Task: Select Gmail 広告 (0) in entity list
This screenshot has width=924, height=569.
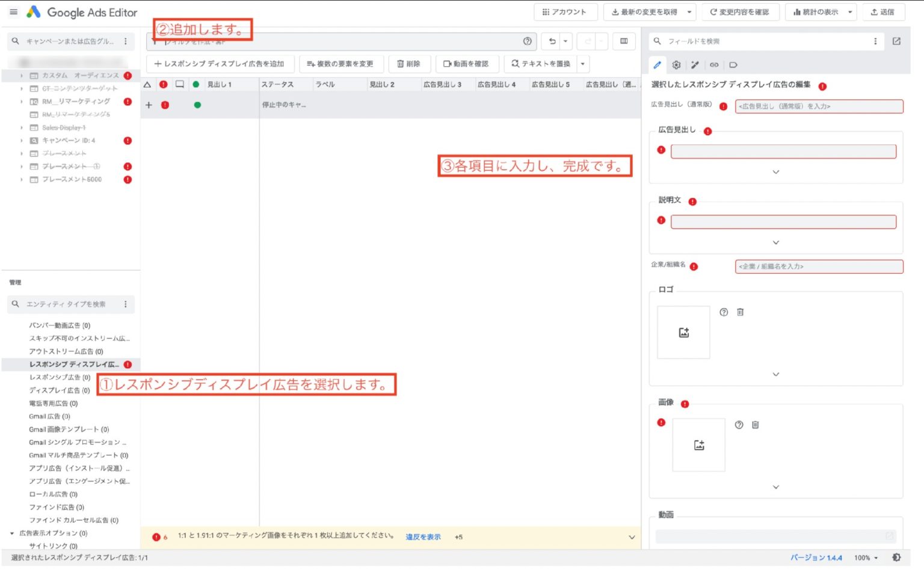Action: pos(49,416)
